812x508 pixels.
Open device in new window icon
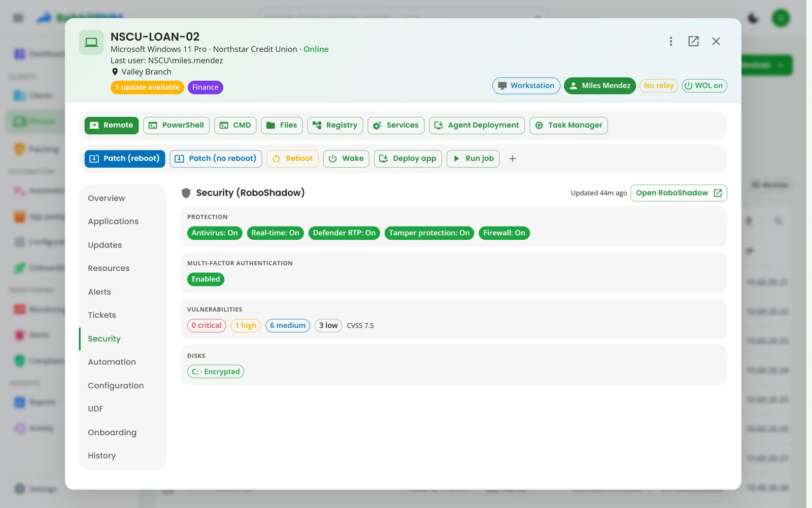[x=693, y=41]
